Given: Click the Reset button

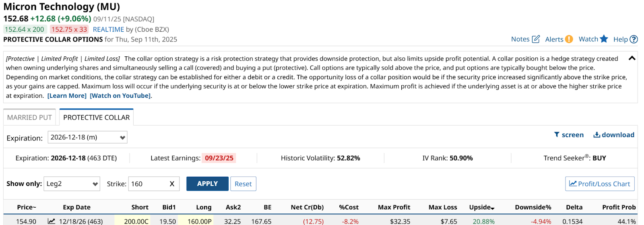Looking at the screenshot, I should pyautogui.click(x=243, y=184).
